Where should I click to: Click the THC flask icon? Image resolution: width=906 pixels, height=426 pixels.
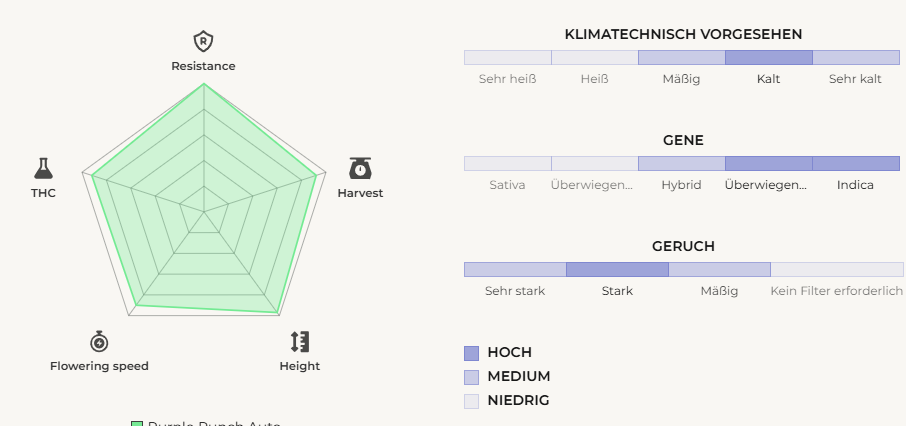point(43,168)
